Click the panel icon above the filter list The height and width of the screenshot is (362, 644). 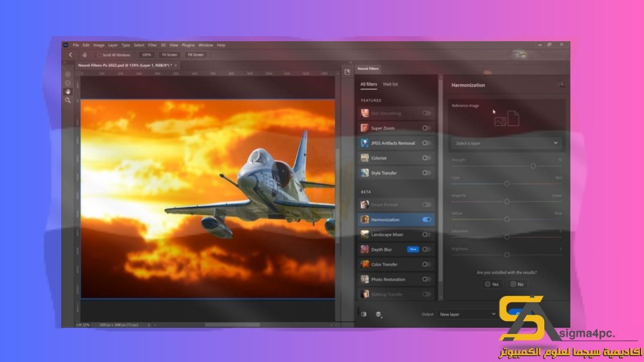tap(347, 72)
